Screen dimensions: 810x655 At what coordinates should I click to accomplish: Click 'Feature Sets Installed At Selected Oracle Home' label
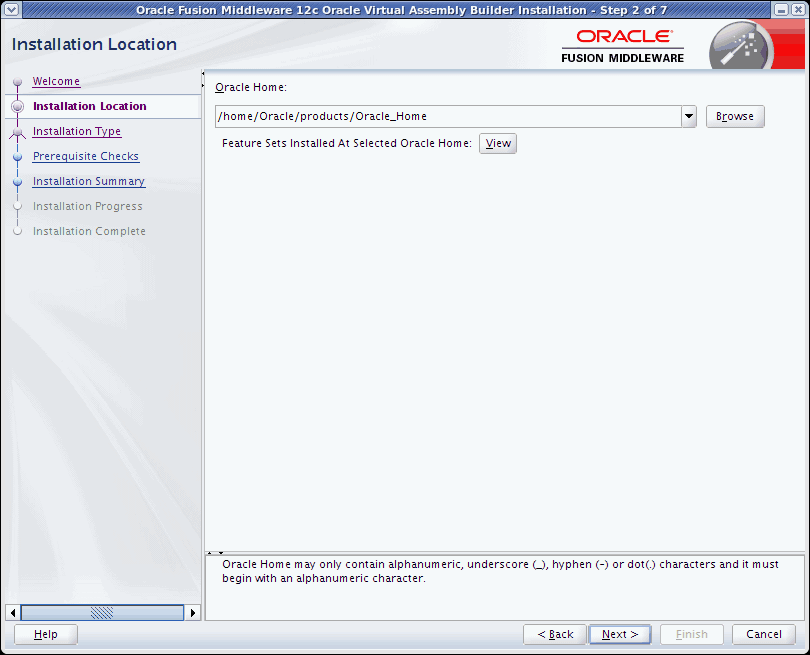click(347, 143)
